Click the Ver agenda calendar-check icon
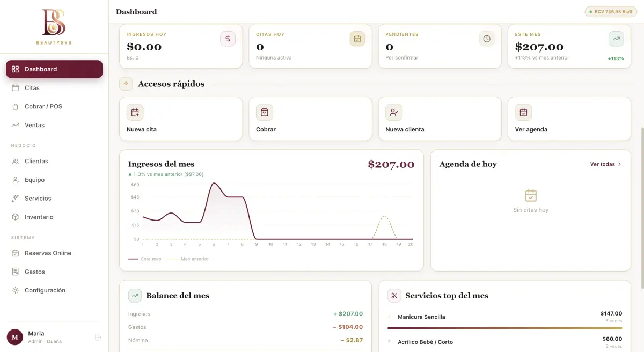The image size is (644, 352). click(x=523, y=113)
